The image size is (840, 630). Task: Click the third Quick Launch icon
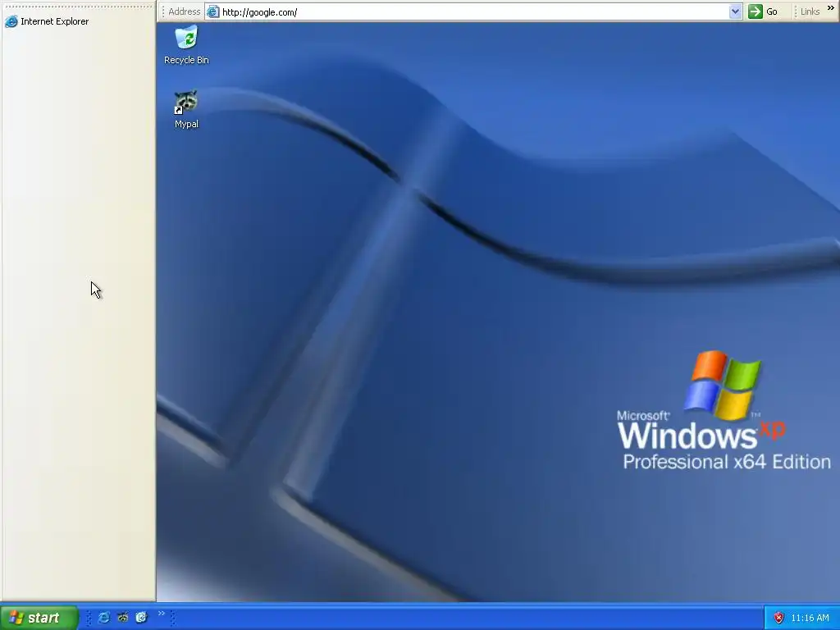pyautogui.click(x=141, y=618)
